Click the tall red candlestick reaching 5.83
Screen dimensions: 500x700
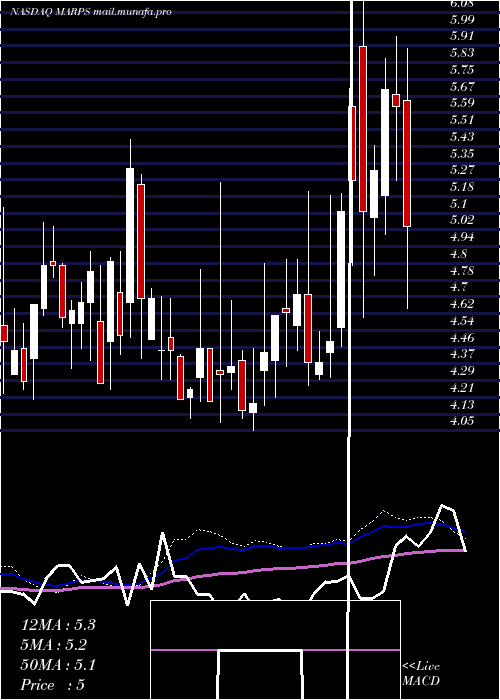coord(363,129)
